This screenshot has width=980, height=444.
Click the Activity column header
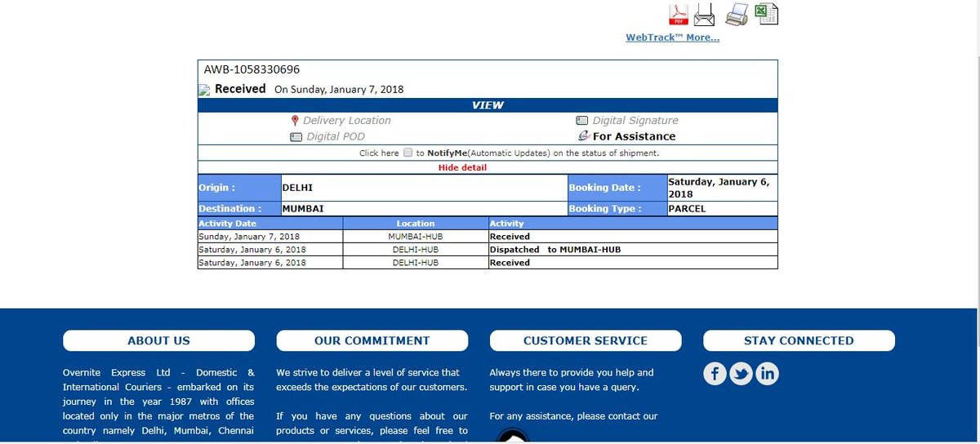pyautogui.click(x=633, y=223)
